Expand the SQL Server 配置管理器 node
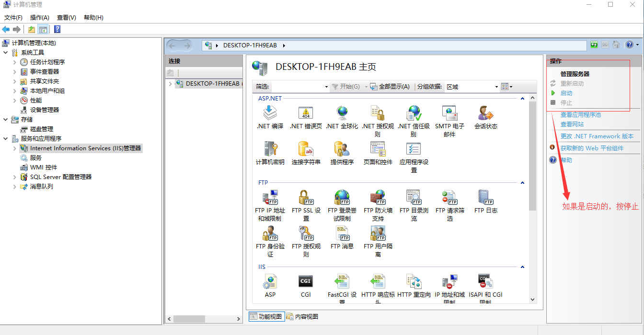Image resolution: width=644 pixels, height=335 pixels. [x=14, y=177]
